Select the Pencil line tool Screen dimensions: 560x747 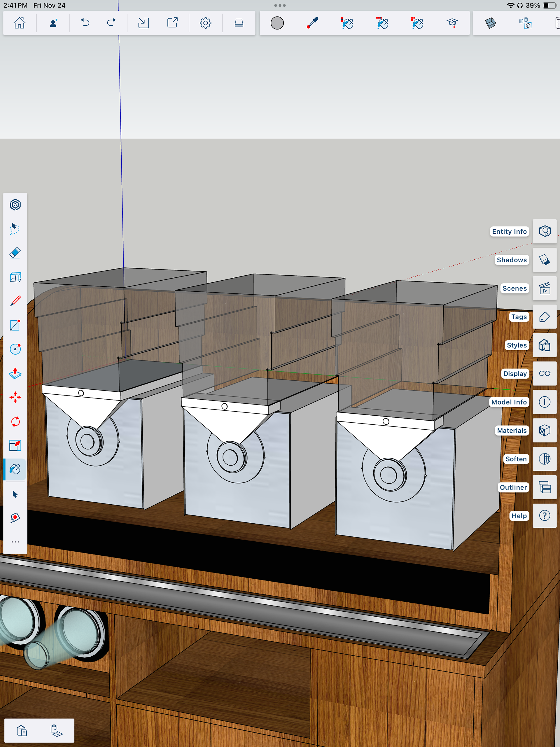15,301
